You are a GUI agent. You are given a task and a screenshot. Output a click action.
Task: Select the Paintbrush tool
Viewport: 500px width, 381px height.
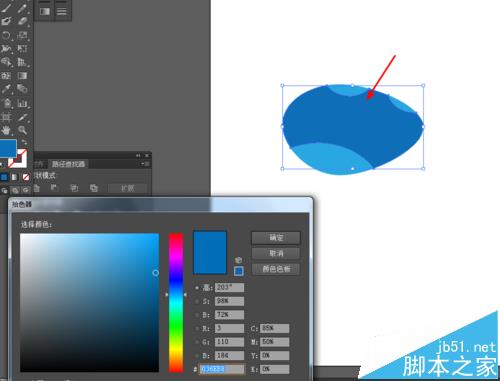[x=7, y=8]
